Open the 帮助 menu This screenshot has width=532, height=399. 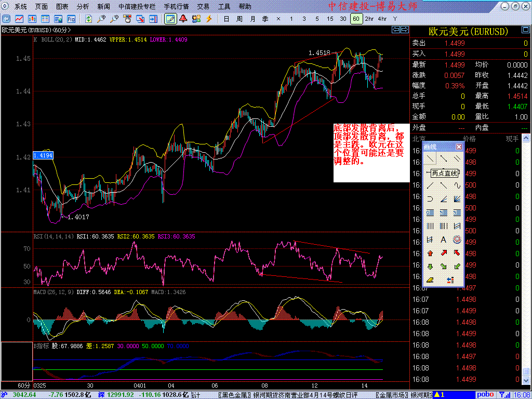tap(245, 6)
